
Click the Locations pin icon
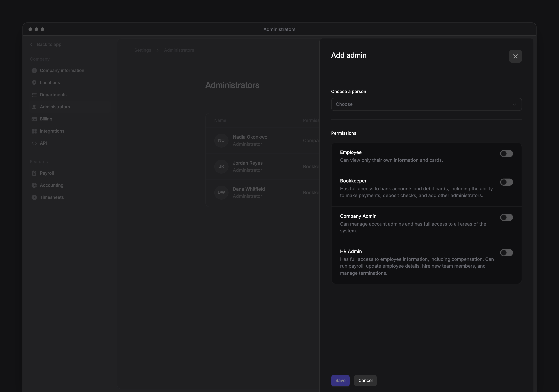(34, 83)
